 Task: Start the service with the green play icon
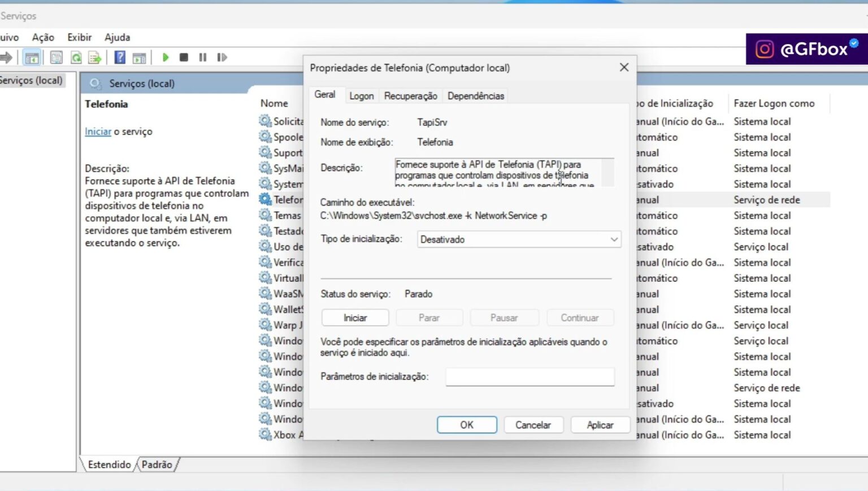coord(166,57)
